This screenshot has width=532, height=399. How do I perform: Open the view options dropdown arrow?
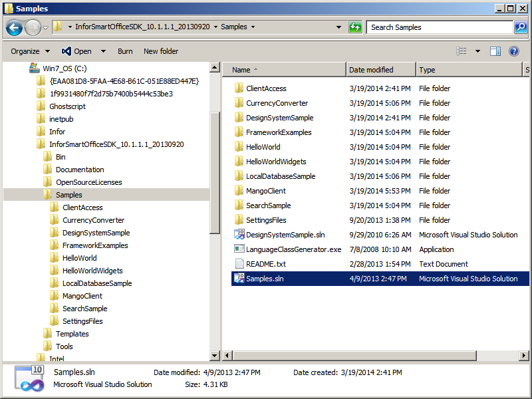[477, 51]
